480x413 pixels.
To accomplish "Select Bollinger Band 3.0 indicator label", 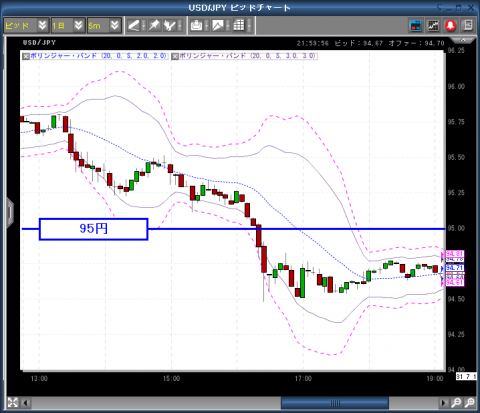I will point(247,56).
